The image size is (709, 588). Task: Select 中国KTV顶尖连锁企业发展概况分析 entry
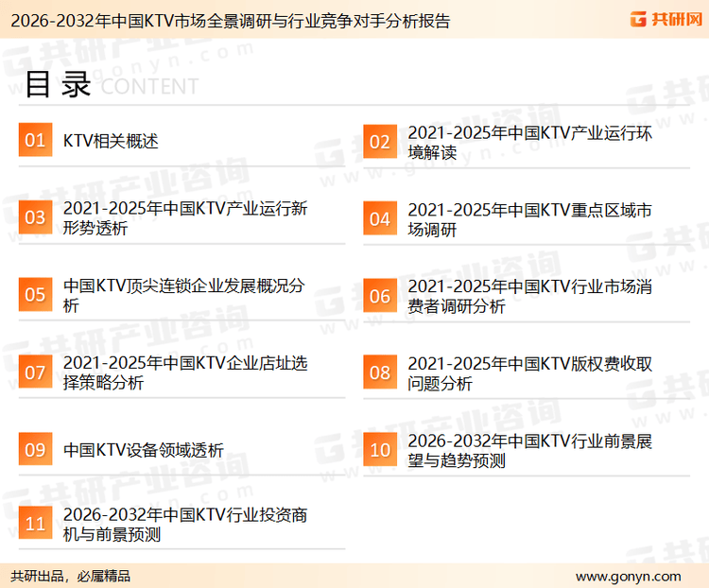pyautogui.click(x=183, y=296)
